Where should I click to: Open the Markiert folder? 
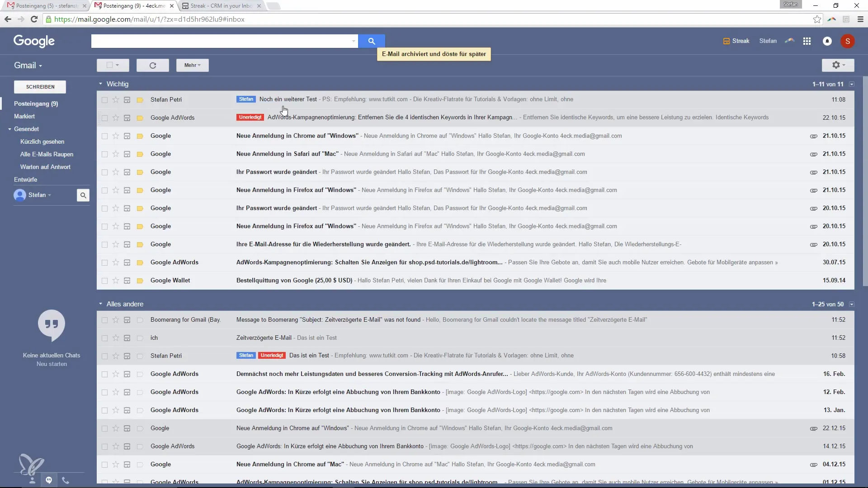click(x=24, y=116)
